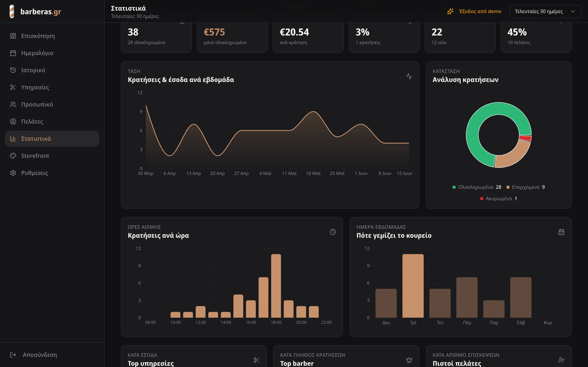Click the gear icon for Ρυθμίσεις
The image size is (588, 367).
(x=13, y=173)
